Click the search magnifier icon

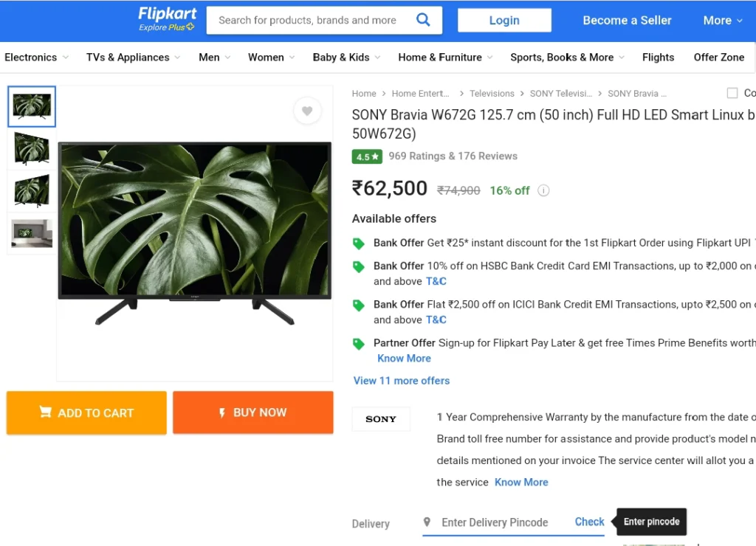[x=423, y=20]
